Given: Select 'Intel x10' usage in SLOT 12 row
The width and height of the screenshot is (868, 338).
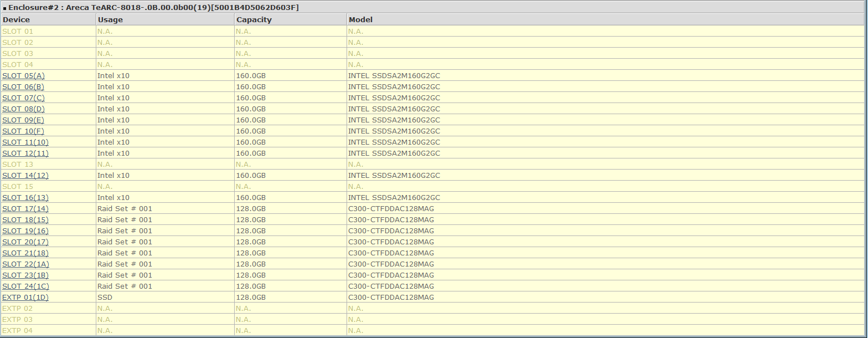Looking at the screenshot, I should (113, 153).
